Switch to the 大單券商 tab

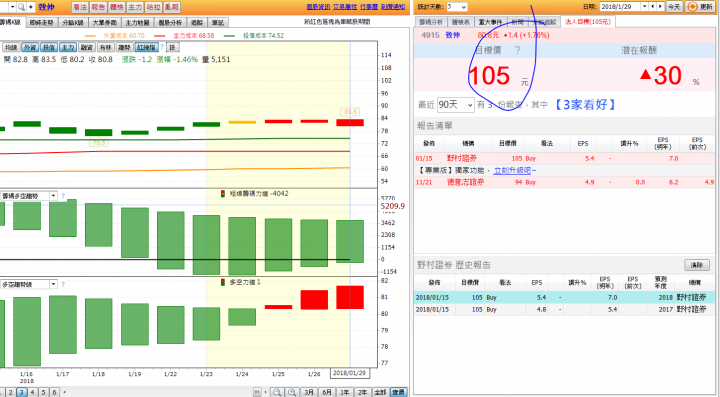pyautogui.click(x=104, y=22)
